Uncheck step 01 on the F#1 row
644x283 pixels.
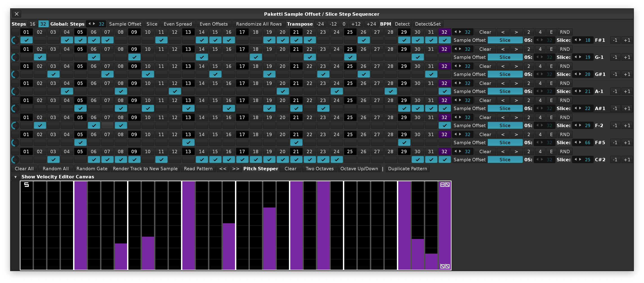click(26, 40)
